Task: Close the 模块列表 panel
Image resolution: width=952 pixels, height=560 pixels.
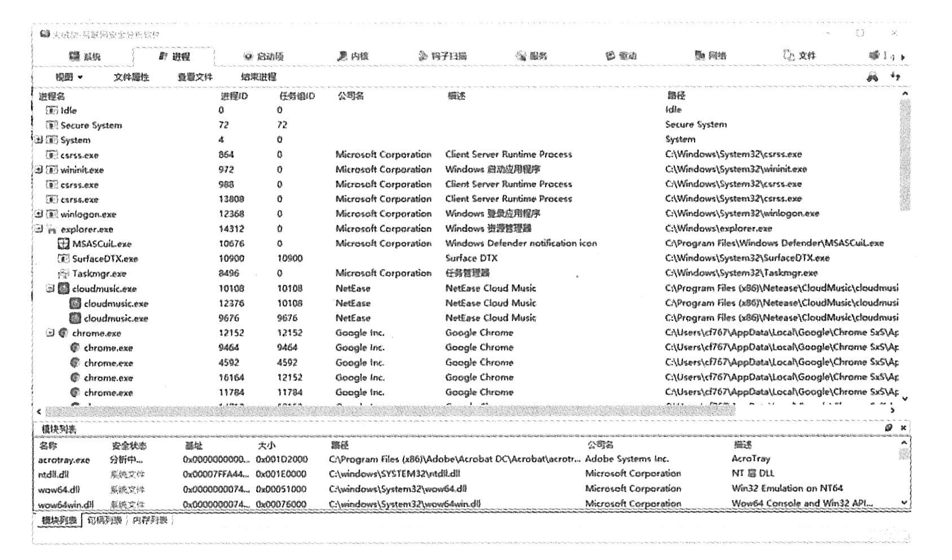Action: (x=903, y=428)
